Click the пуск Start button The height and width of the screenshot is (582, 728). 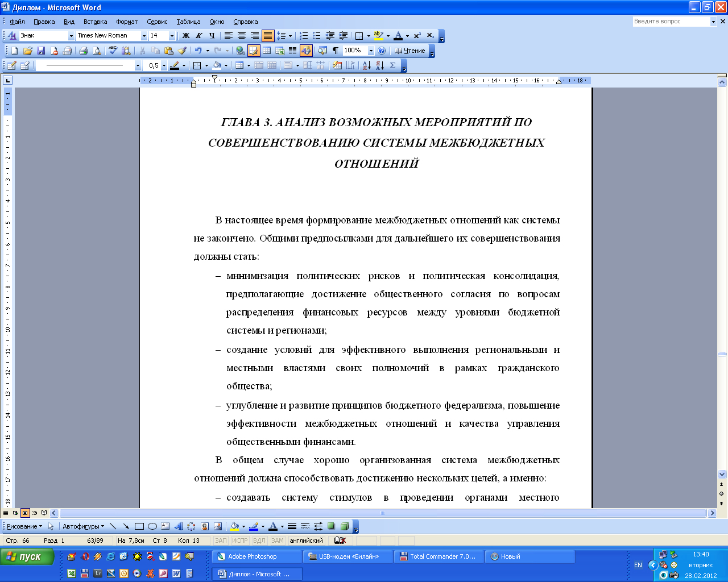click(x=27, y=556)
